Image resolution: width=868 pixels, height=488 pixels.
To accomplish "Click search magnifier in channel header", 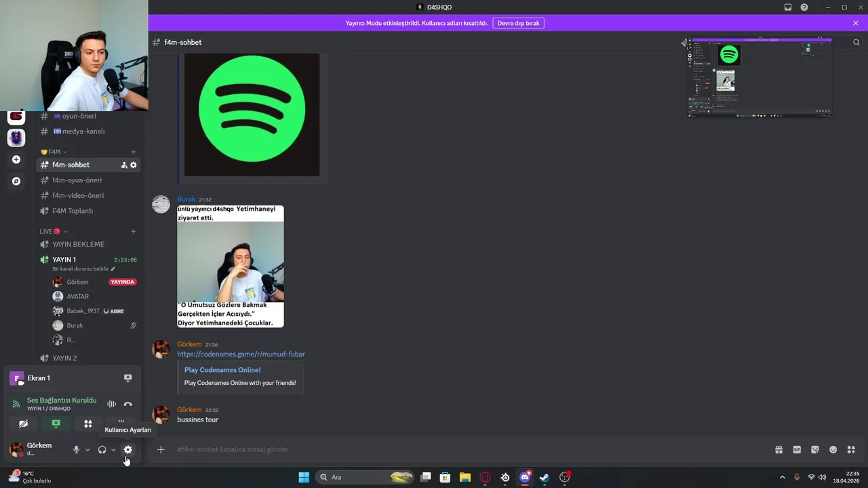I will tap(856, 42).
